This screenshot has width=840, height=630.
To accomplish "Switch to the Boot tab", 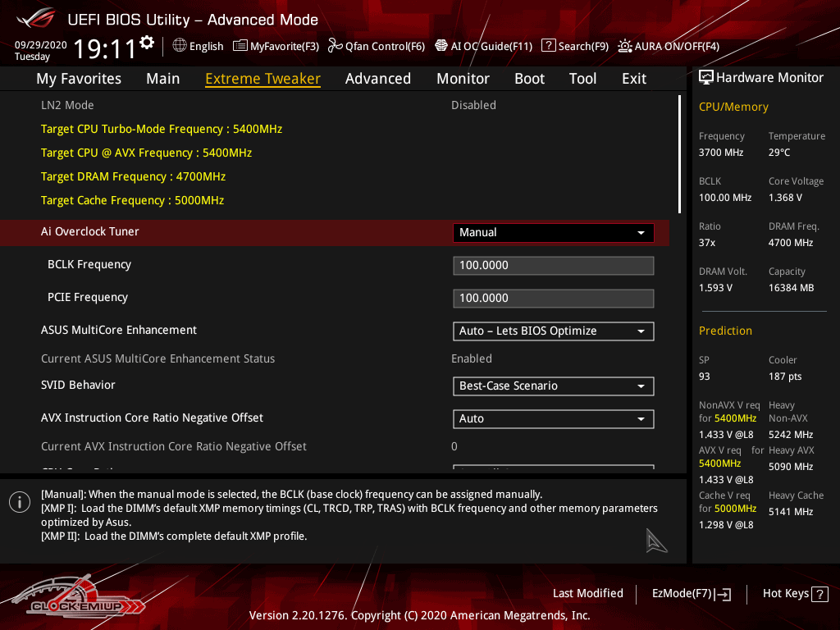I will pyautogui.click(x=529, y=79).
